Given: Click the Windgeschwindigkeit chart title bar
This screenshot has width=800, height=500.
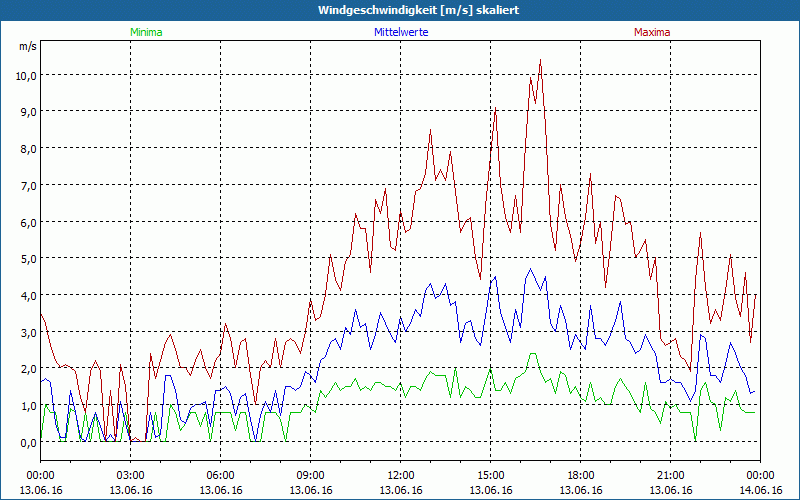Looking at the screenshot, I should [400, 10].
